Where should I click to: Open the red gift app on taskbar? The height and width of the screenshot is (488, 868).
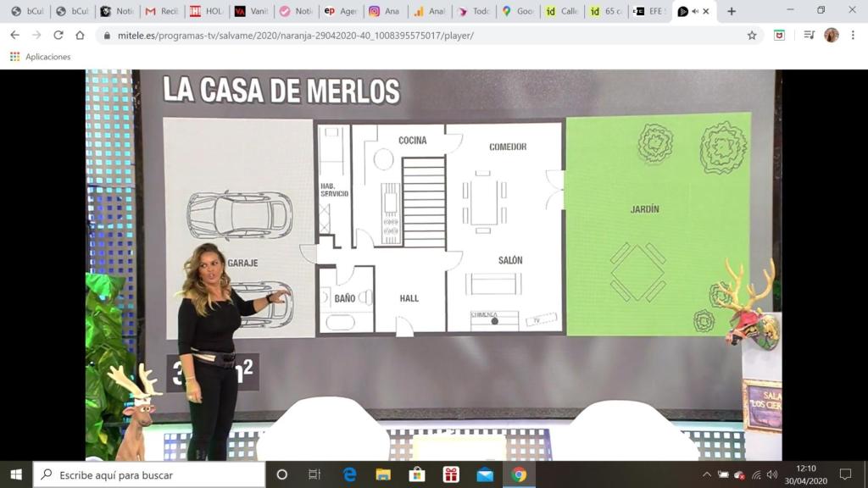click(x=451, y=474)
